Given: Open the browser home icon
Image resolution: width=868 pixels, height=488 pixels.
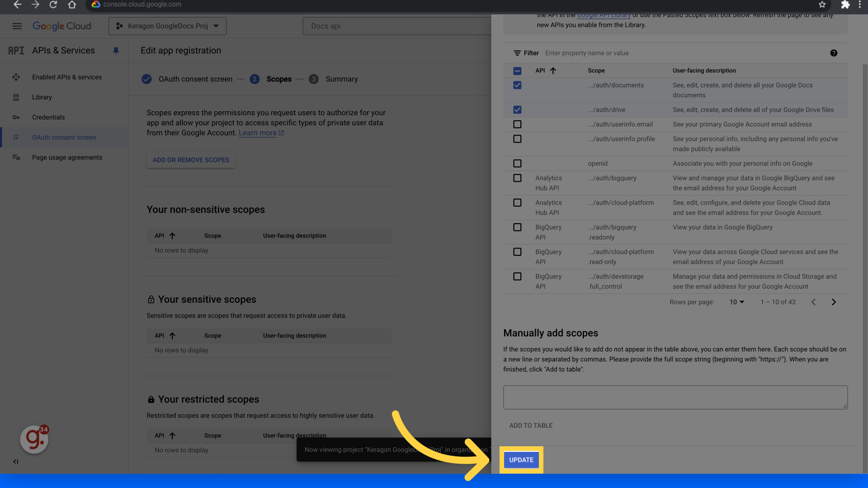Looking at the screenshot, I should click(72, 5).
